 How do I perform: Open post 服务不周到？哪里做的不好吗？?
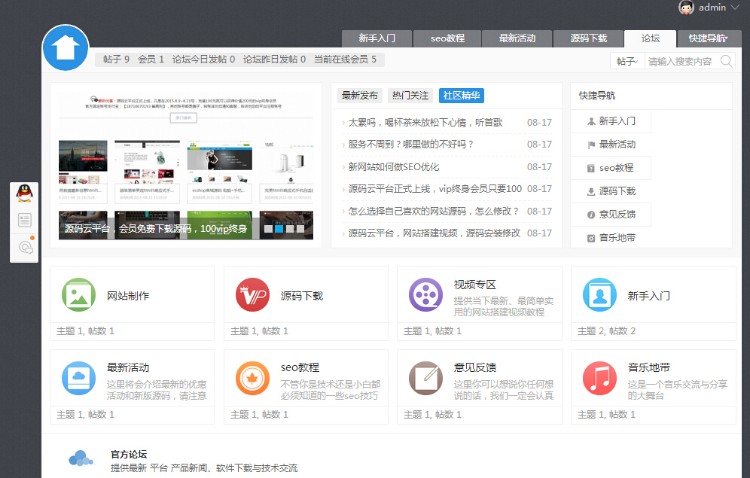(x=411, y=145)
